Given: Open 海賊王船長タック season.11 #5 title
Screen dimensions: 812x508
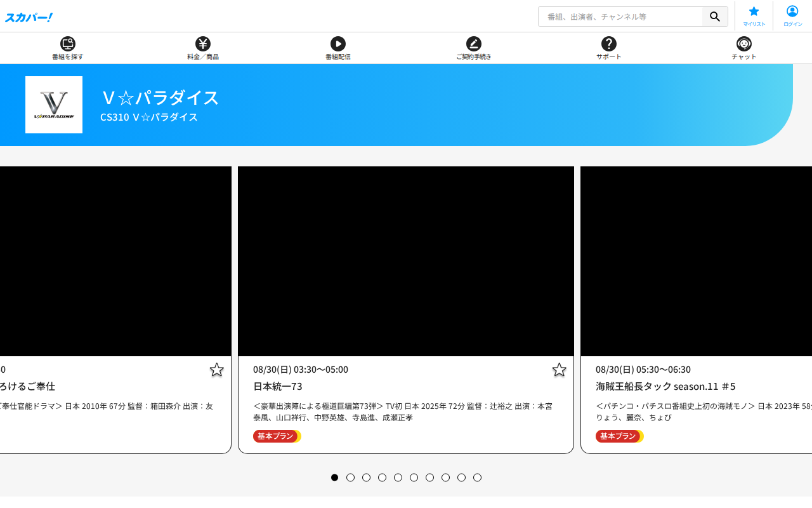Looking at the screenshot, I should pos(665,386).
